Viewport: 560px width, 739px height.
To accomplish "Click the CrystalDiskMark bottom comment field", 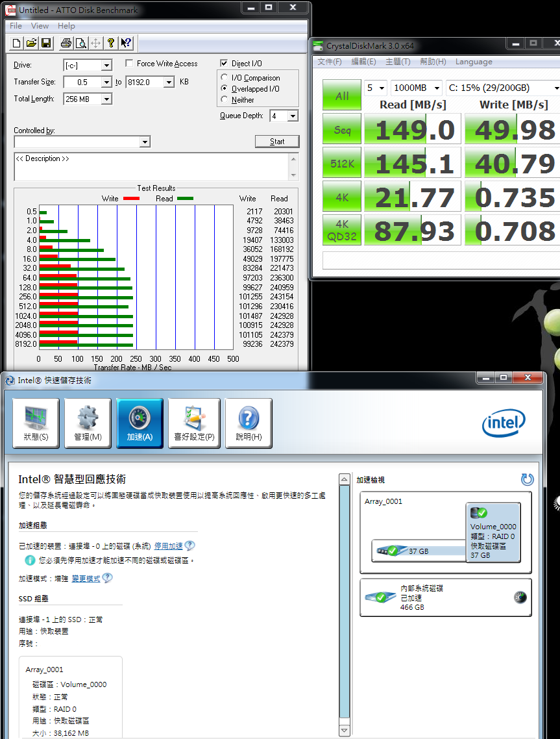I will click(x=441, y=260).
